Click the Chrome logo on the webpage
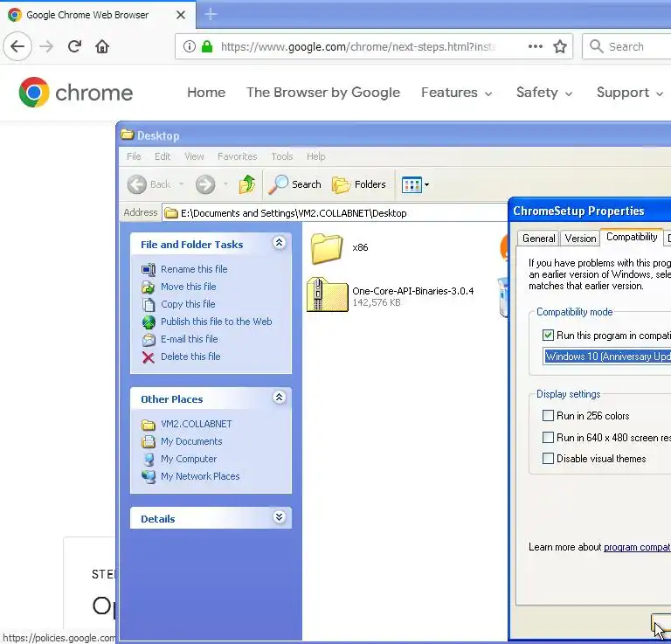 [x=76, y=93]
